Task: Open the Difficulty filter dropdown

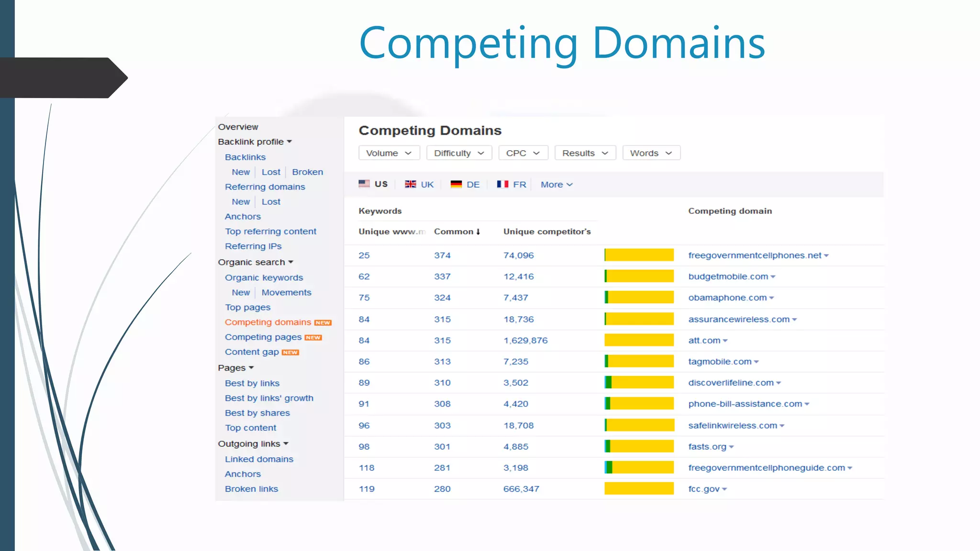Action: point(459,153)
